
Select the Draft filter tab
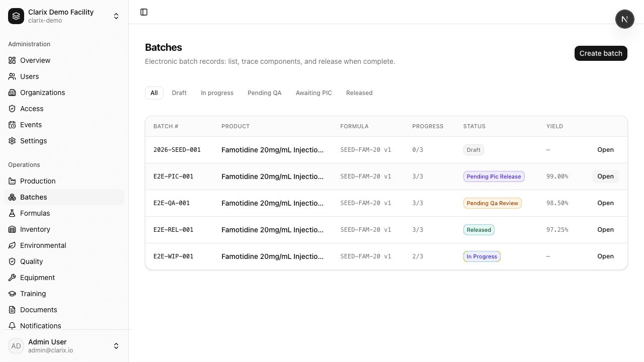179,93
